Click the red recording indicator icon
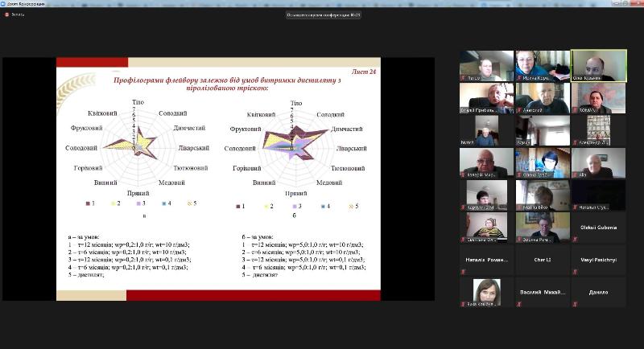The image size is (644, 349). [x=6, y=14]
